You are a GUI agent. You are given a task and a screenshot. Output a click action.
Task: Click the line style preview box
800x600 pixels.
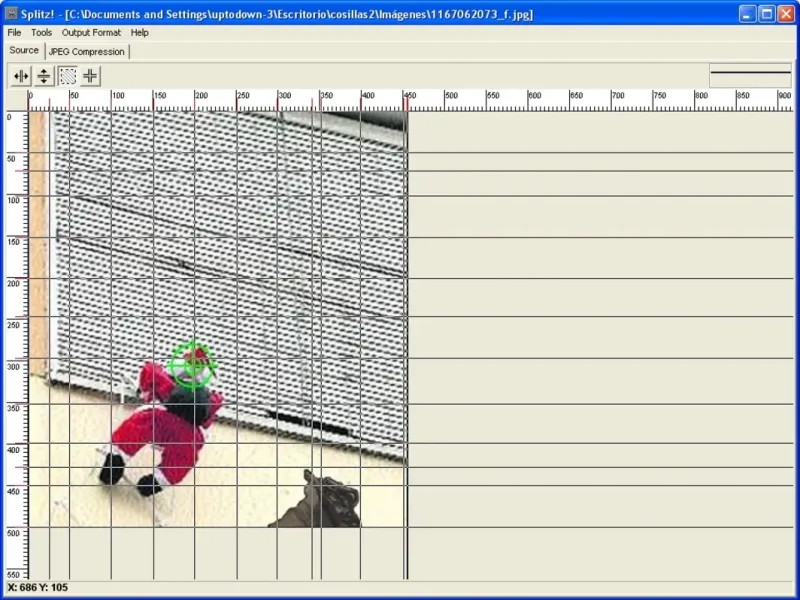click(751, 76)
